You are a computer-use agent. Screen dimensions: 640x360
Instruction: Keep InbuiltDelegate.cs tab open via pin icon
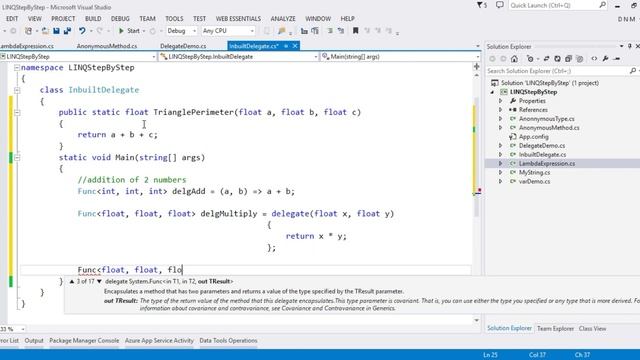(286, 46)
